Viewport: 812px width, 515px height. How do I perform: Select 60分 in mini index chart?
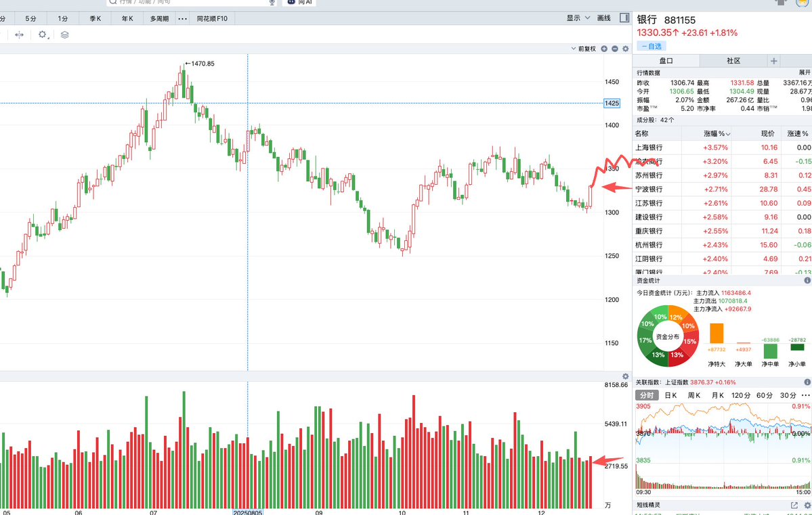pos(765,395)
